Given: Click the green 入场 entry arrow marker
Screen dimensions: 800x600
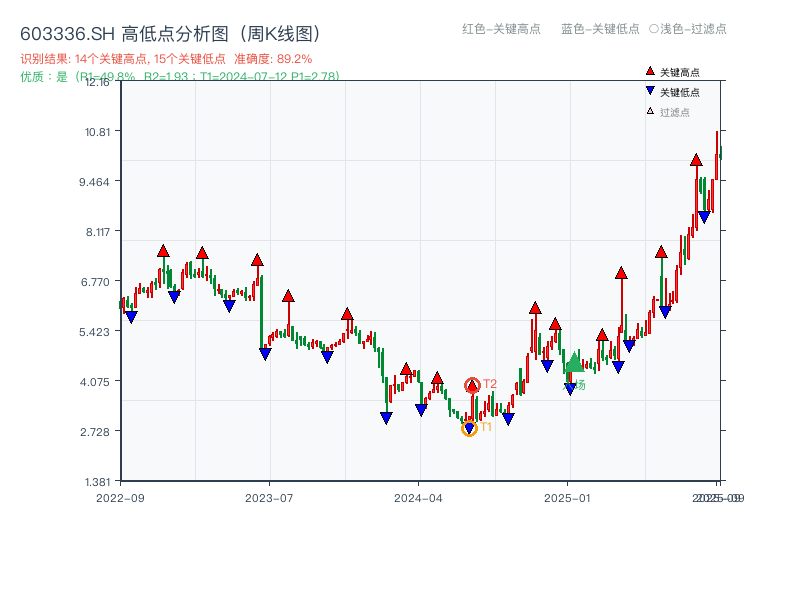Looking at the screenshot, I should coord(573,363).
